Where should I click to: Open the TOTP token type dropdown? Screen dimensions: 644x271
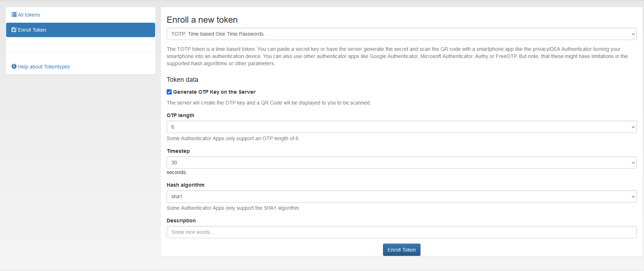(396, 34)
